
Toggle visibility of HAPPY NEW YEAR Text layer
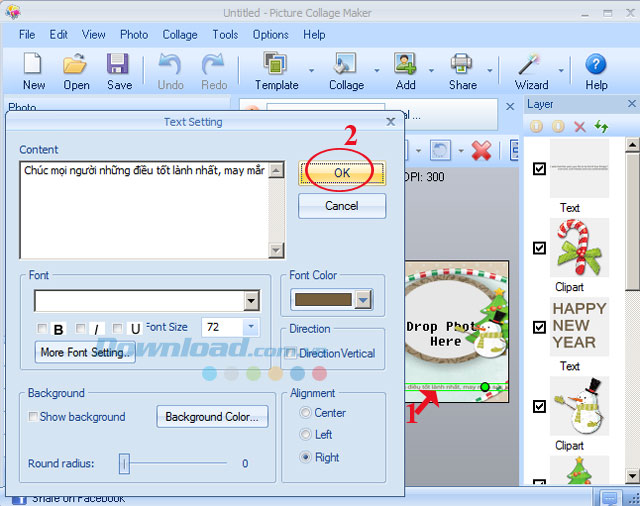(540, 327)
